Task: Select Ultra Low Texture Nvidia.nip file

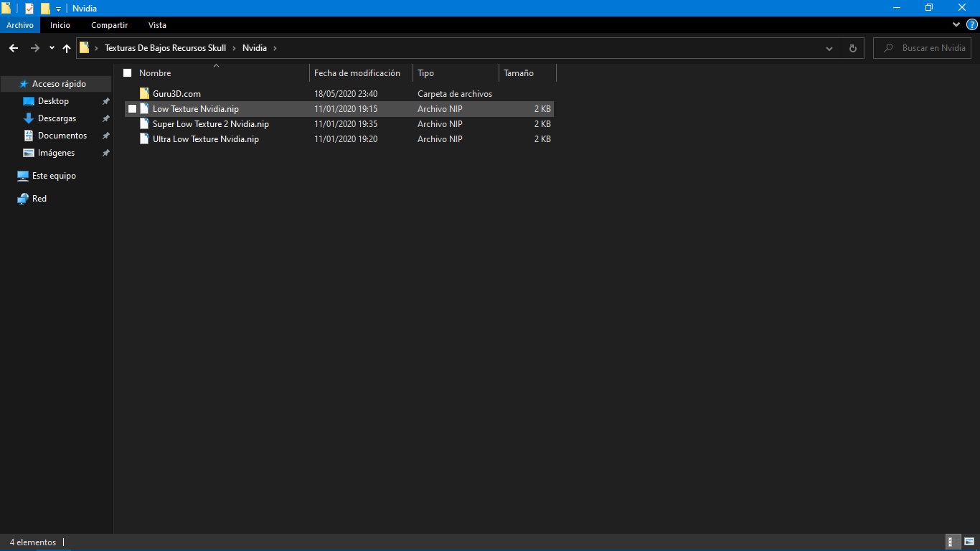Action: 206,139
